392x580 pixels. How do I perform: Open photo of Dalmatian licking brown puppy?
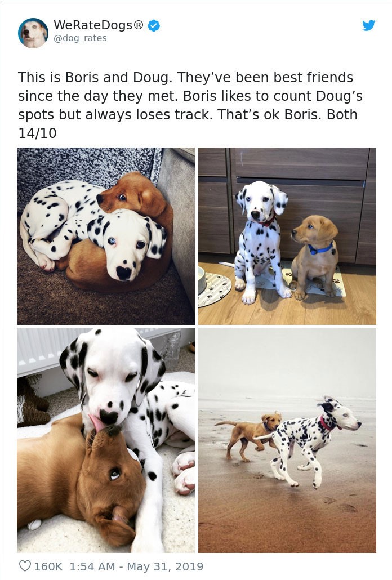(106, 440)
